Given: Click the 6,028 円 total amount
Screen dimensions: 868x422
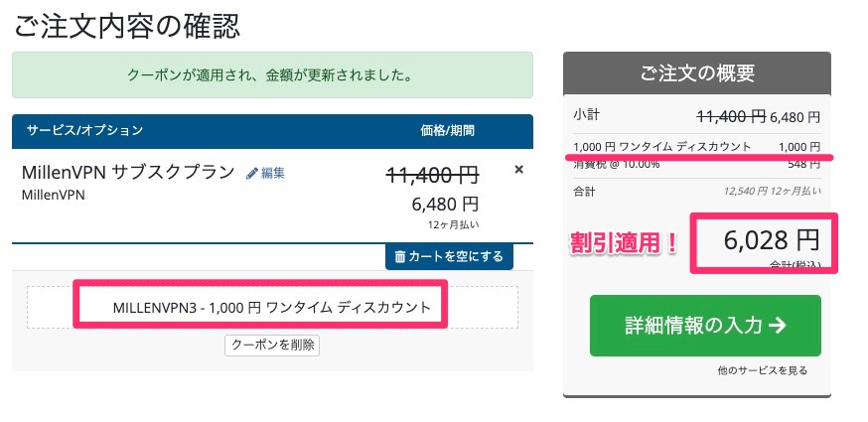Looking at the screenshot, I should point(771,240).
